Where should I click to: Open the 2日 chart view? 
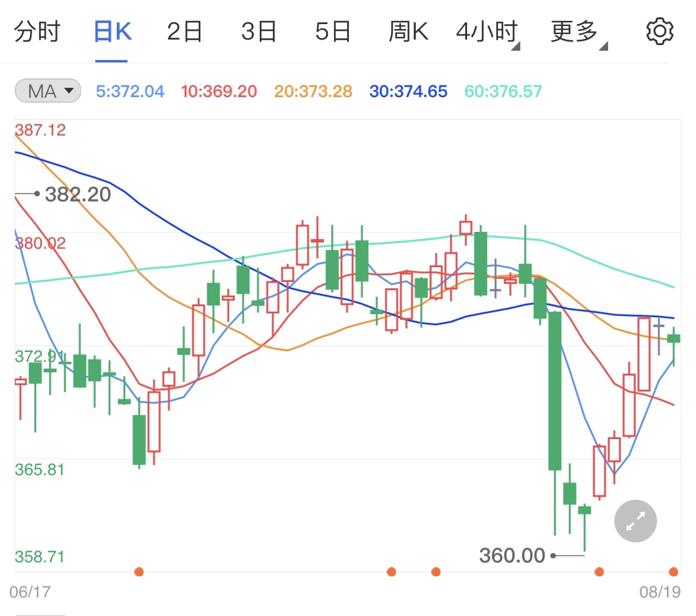[x=184, y=31]
